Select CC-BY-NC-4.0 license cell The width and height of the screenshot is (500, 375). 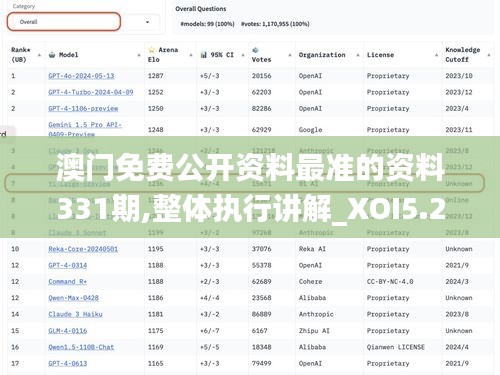[390, 282]
